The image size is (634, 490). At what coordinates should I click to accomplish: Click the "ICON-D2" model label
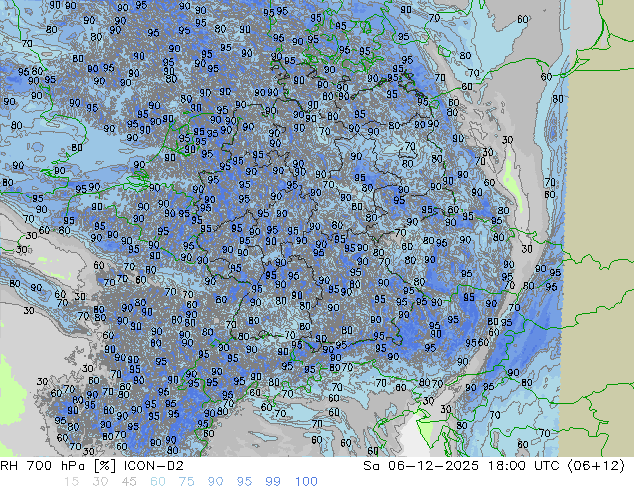[154, 466]
